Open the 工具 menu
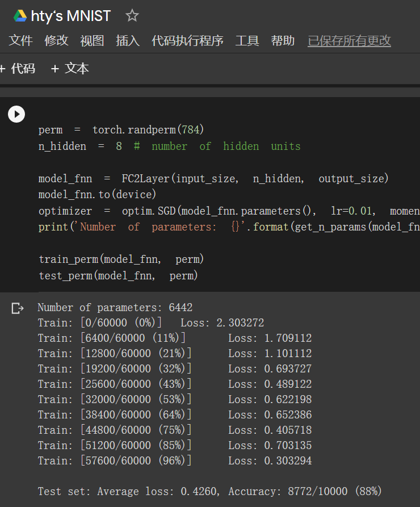The image size is (420, 507). click(247, 41)
